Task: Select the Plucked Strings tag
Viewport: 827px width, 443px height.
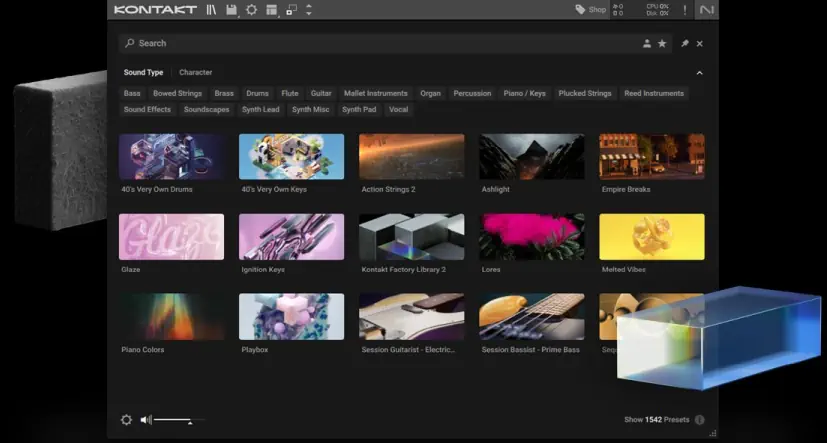Action: point(585,93)
